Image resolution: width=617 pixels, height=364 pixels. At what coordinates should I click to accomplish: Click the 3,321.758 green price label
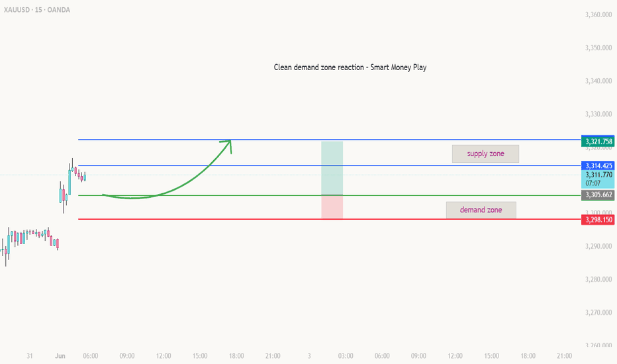[598, 142]
